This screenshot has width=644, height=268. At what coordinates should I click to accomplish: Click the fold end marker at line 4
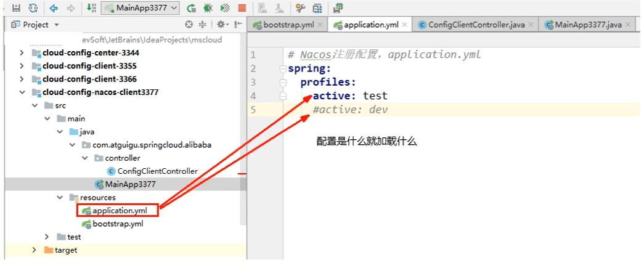coord(283,96)
